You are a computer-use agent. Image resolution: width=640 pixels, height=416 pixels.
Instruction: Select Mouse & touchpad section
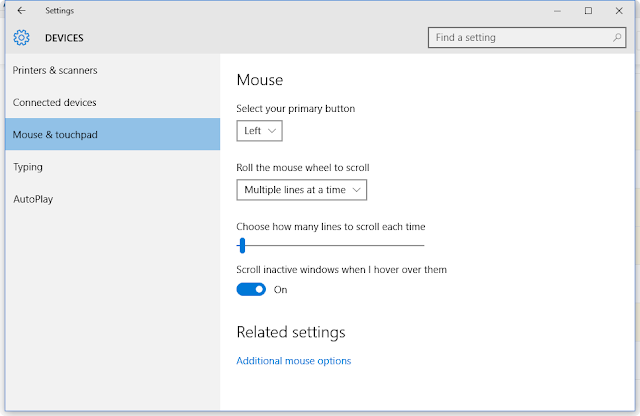55,134
